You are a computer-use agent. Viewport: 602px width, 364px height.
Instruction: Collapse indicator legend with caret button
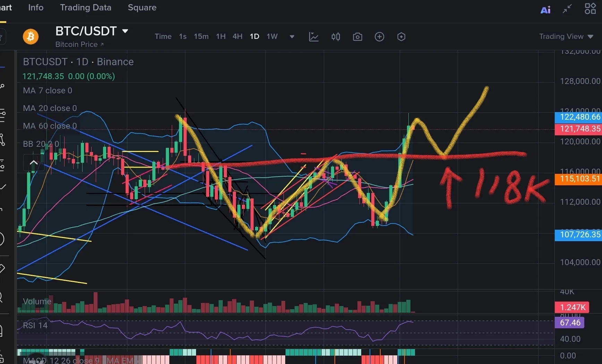click(34, 162)
